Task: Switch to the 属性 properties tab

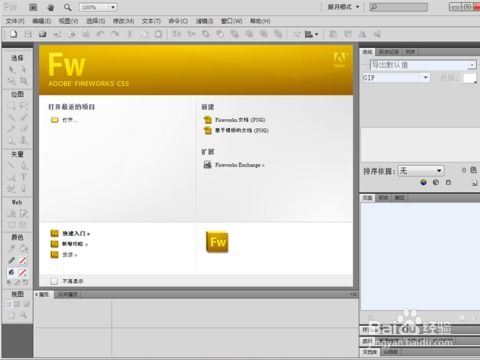Action: click(x=43, y=294)
